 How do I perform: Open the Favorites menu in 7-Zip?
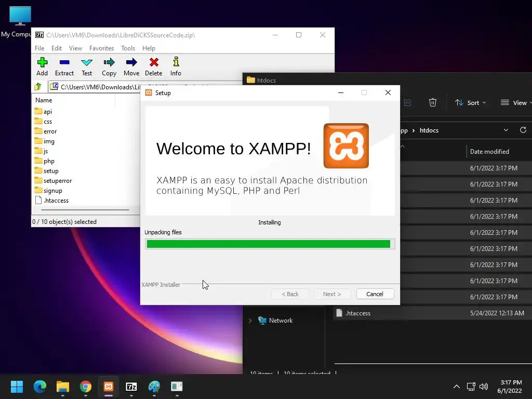coord(101,48)
